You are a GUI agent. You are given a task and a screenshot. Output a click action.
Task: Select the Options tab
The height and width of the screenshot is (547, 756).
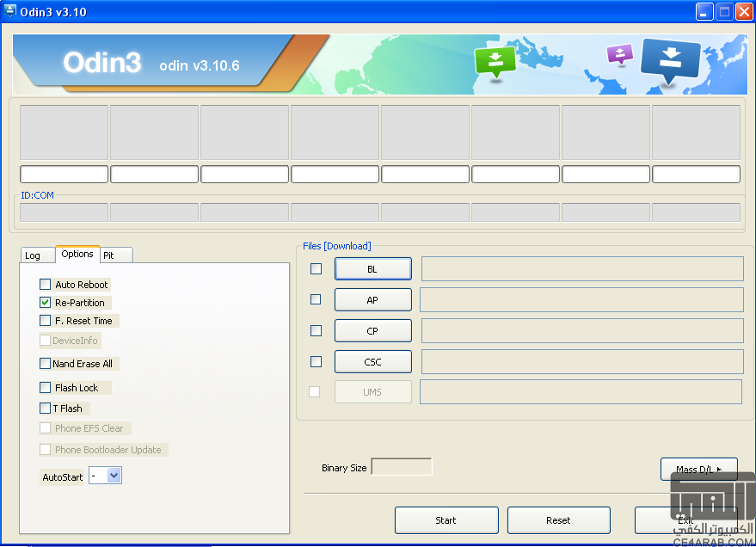[77, 254]
